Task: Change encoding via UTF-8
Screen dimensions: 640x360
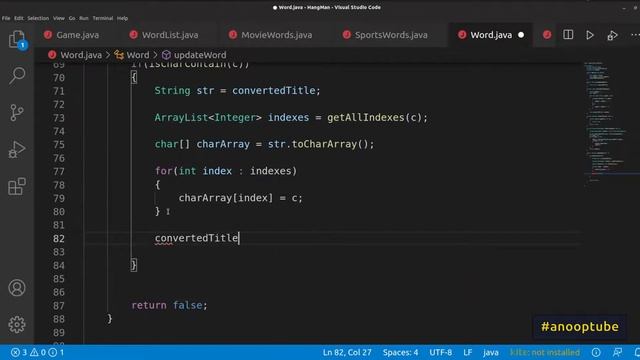Action: 440,352
